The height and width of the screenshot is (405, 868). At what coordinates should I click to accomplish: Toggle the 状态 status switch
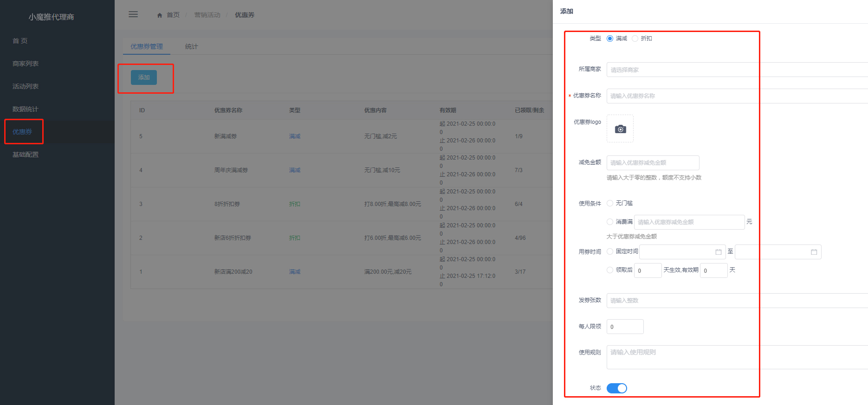[617, 388]
